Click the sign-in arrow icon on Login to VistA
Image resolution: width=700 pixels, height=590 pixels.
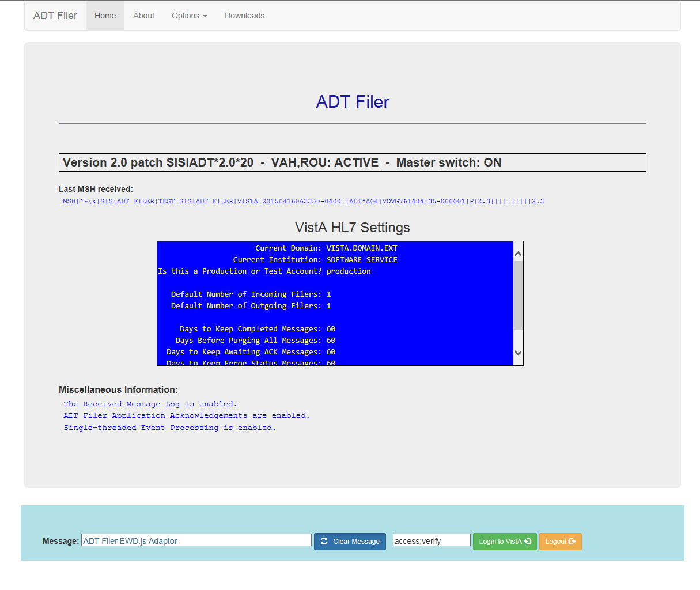pyautogui.click(x=527, y=541)
